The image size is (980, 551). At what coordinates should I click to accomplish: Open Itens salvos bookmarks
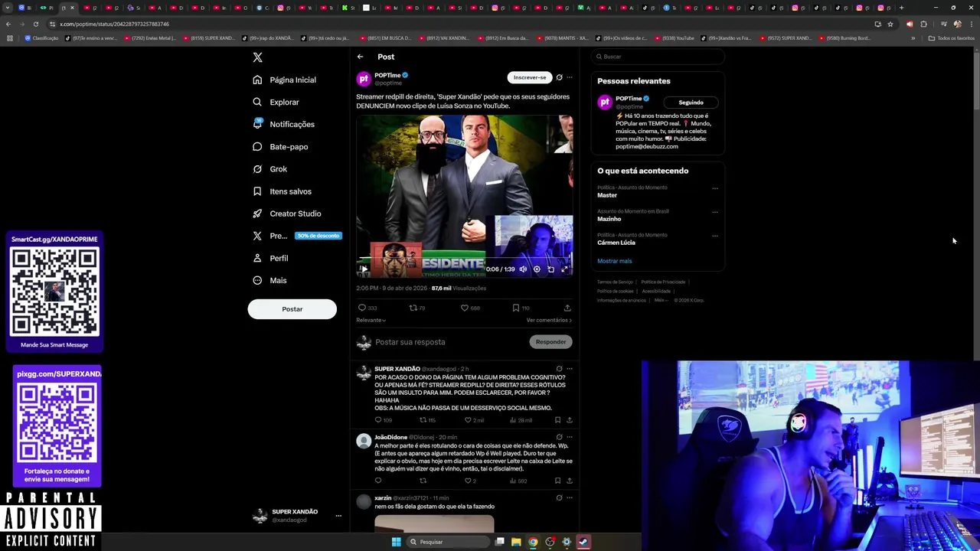pyautogui.click(x=282, y=191)
